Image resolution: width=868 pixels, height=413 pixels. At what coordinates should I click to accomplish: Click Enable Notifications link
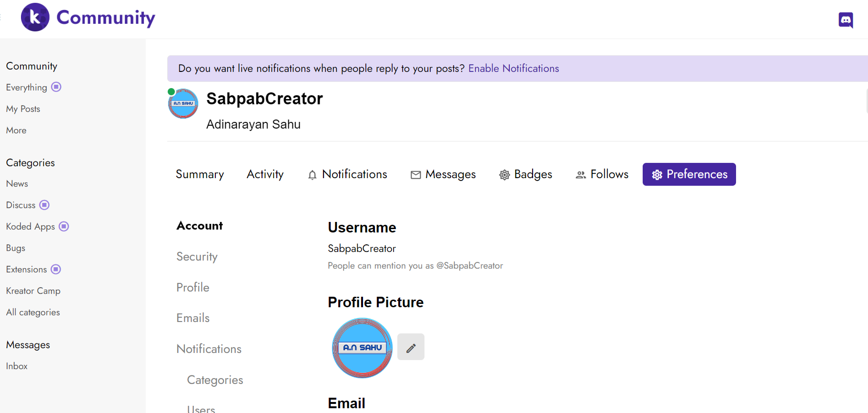tap(514, 69)
